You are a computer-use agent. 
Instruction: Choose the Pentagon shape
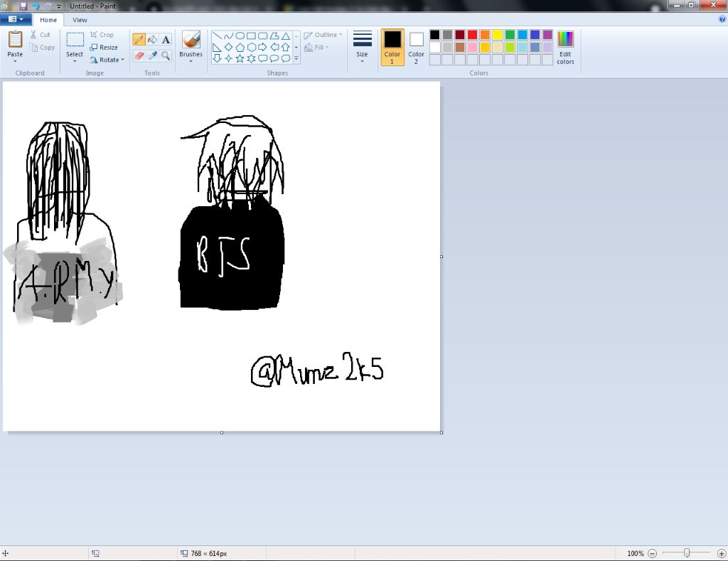240,47
